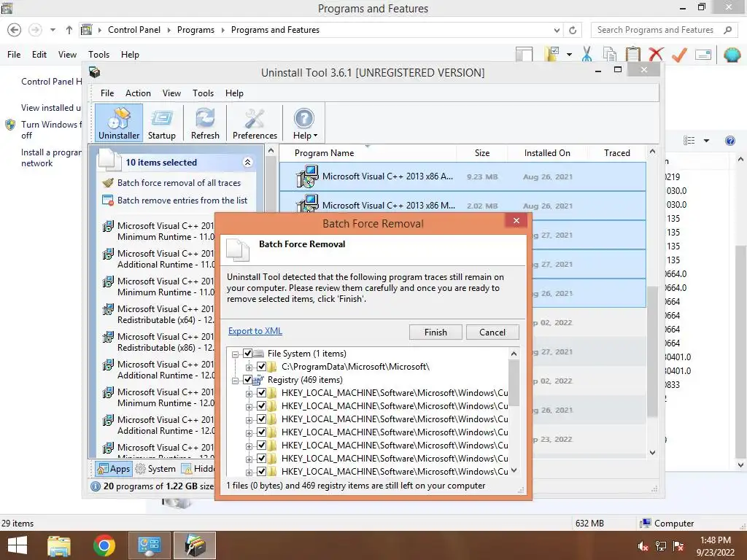The width and height of the screenshot is (747, 560).
Task: Click the Up arrow in Explorer navigation bar
Action: point(69,30)
